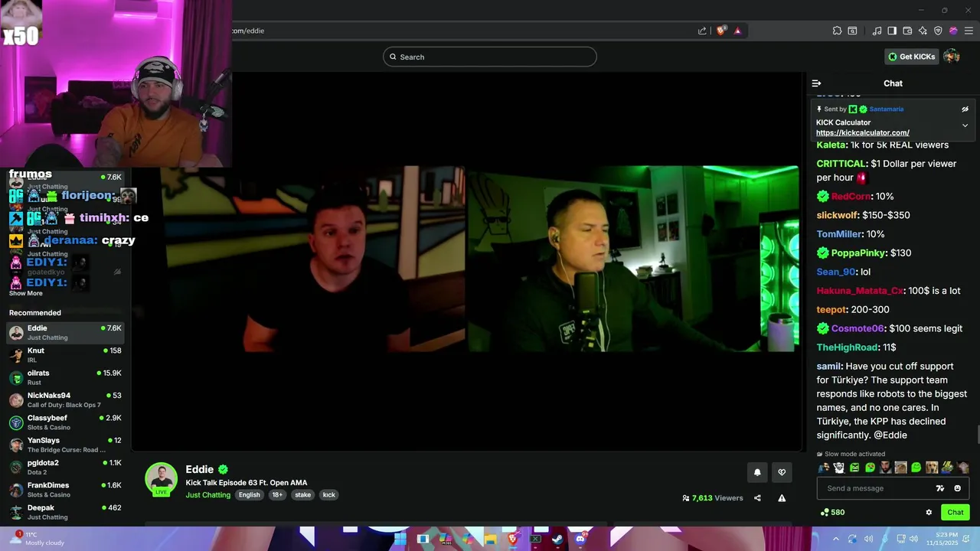Select the smiling green Kick emote
This screenshot has height=551, width=980.
coord(916,468)
